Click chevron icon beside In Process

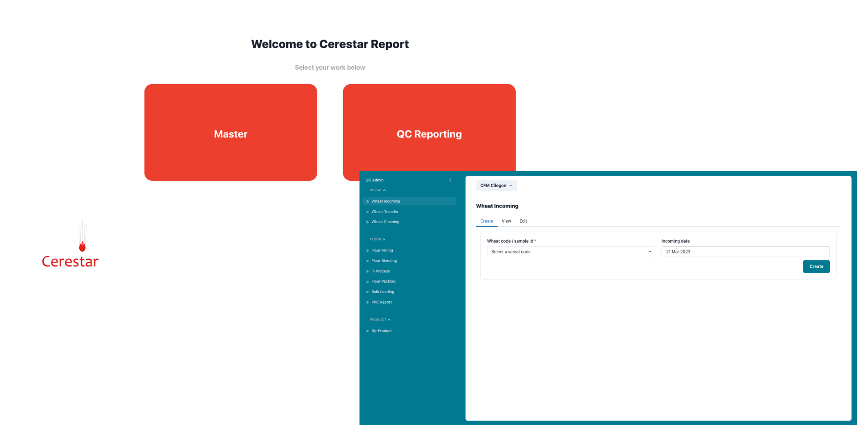(x=367, y=271)
